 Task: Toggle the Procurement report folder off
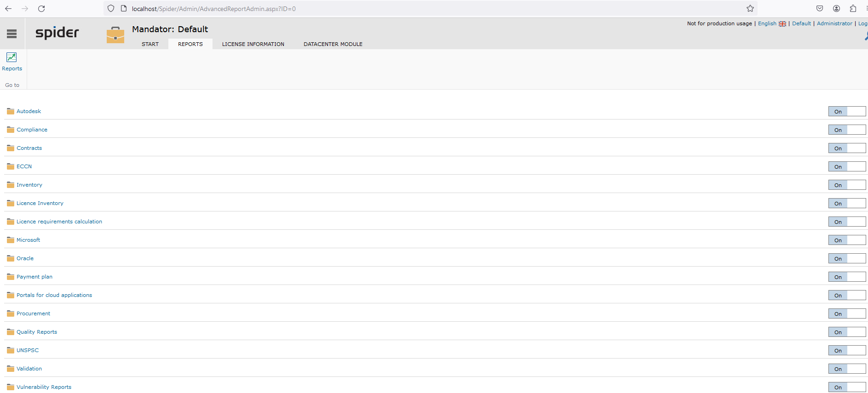[x=847, y=313]
